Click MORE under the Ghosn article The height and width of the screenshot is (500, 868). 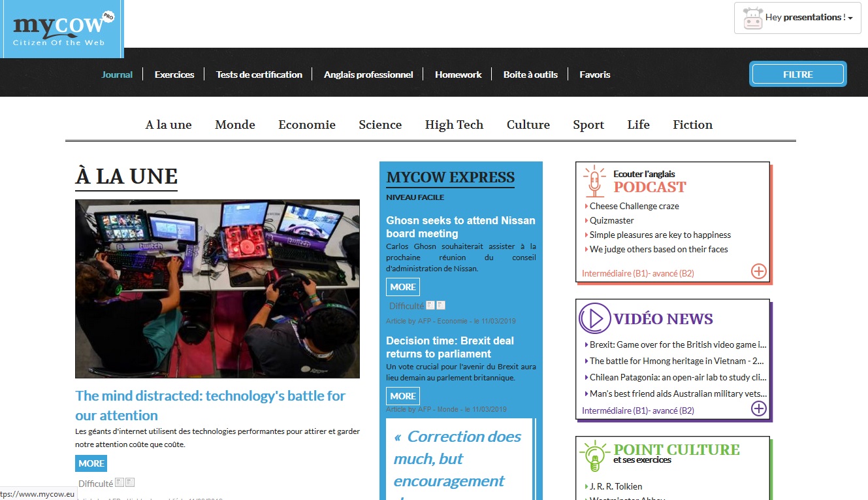(403, 287)
